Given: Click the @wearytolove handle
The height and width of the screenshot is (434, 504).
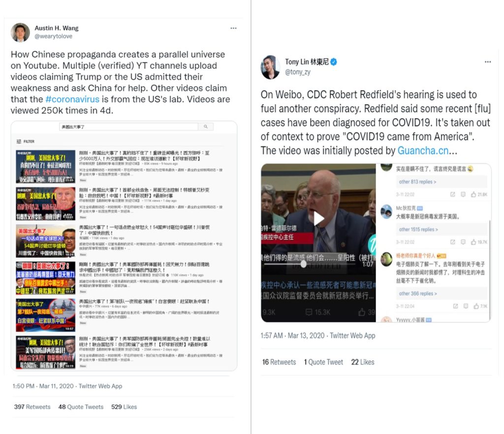Looking at the screenshot, I should 53,36.
